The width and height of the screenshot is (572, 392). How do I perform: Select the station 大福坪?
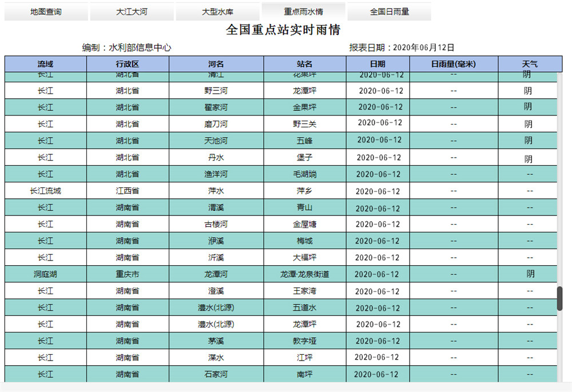pos(305,258)
